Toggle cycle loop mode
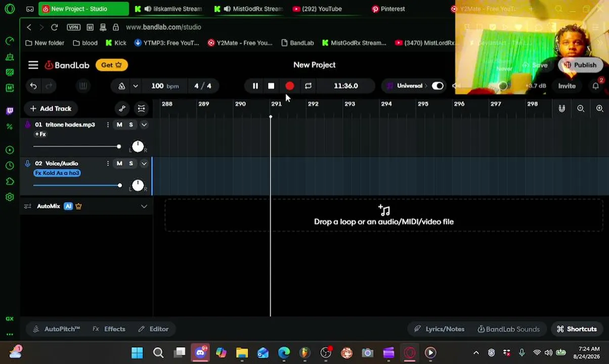Image resolution: width=609 pixels, height=364 pixels. [x=308, y=86]
